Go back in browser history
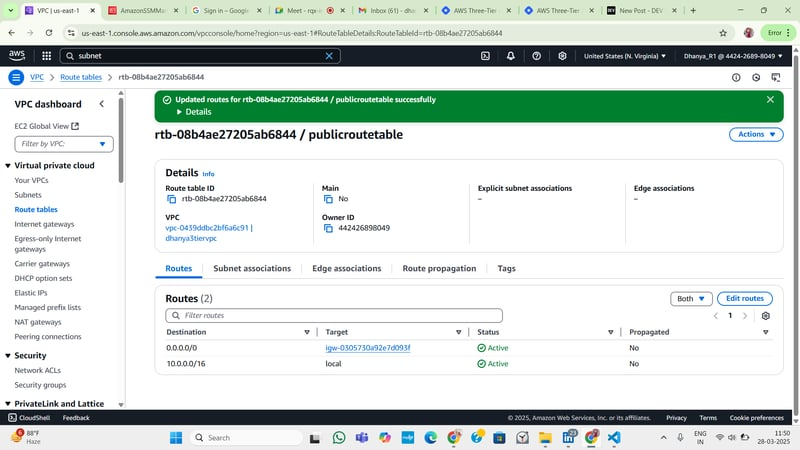The height and width of the screenshot is (450, 800). coord(12,33)
